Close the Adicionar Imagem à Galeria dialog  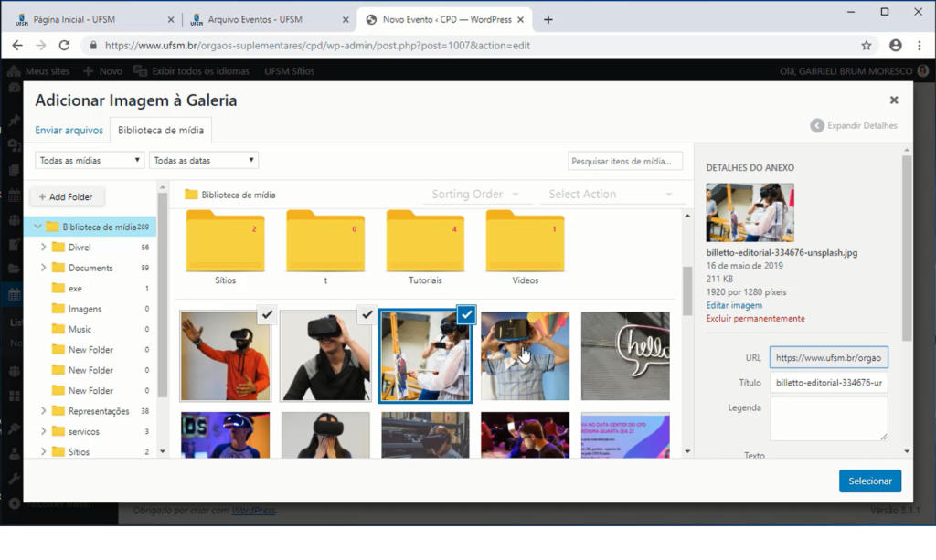893,100
